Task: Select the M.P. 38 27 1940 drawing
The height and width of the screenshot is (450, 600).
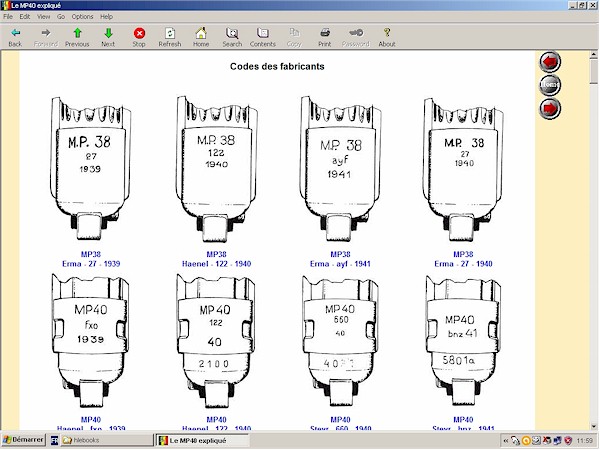Action: pos(463,168)
